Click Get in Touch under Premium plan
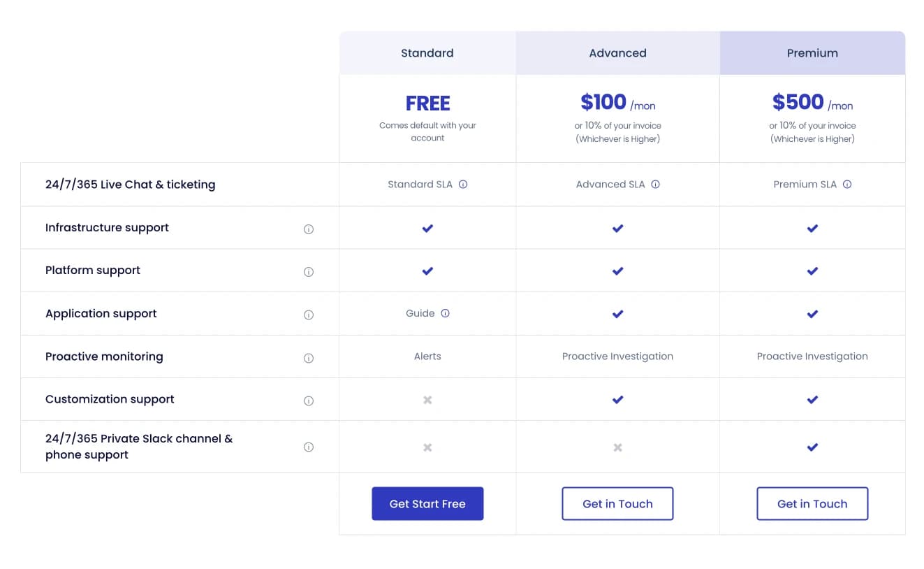 tap(812, 503)
